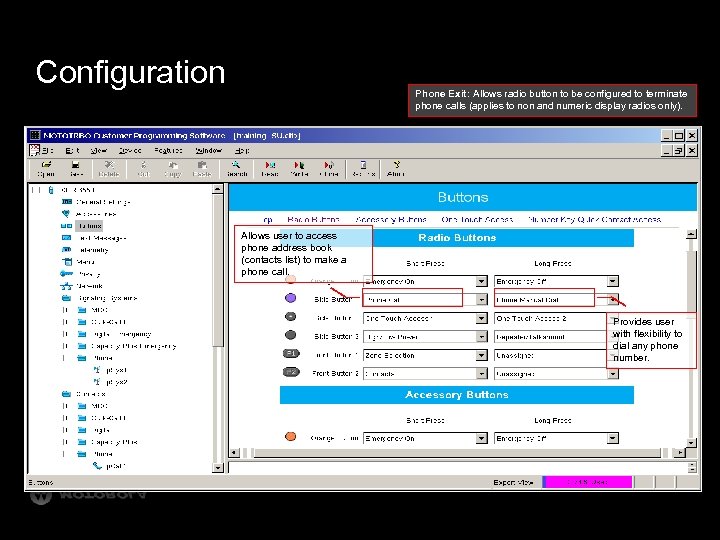Open Side Button 1 short press dropdown
The width and height of the screenshot is (720, 540).
pyautogui.click(x=481, y=299)
